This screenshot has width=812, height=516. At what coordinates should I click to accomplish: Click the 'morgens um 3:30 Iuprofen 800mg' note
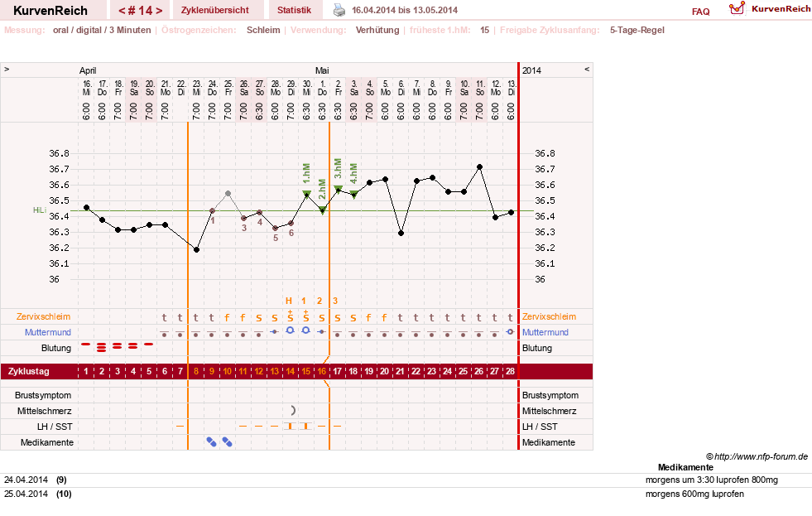[x=712, y=480]
